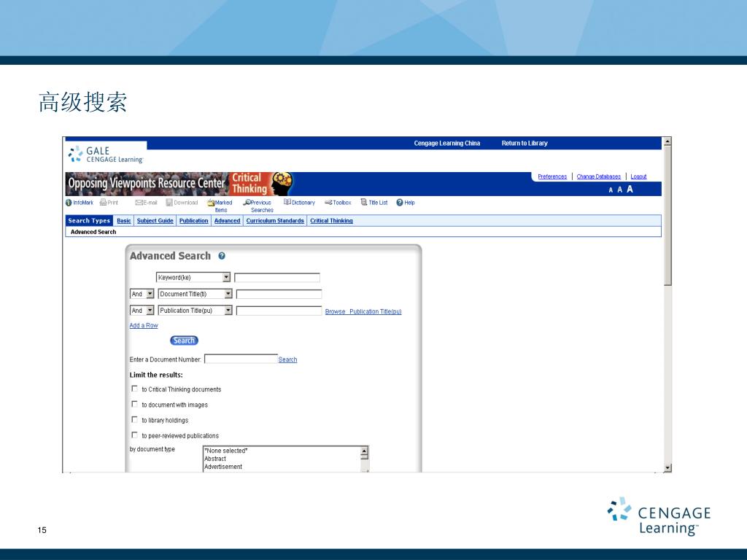
Task: Click the InfoMark toolbar icon
Action: [69, 203]
